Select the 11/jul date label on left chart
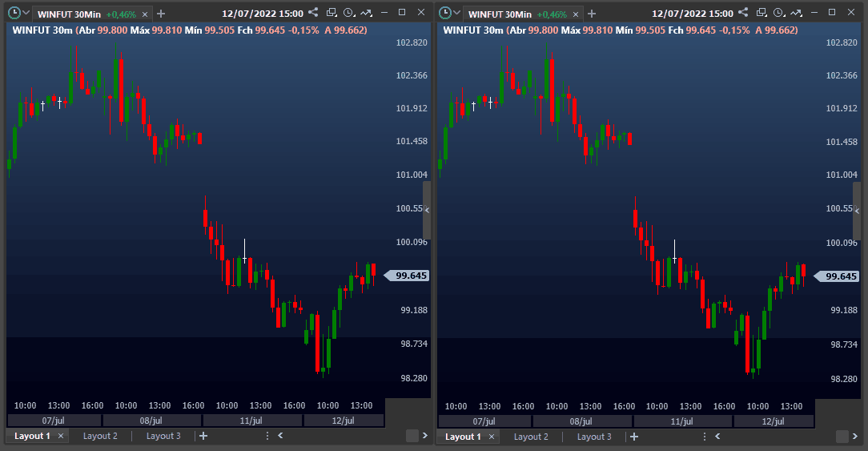The width and height of the screenshot is (868, 451). (x=251, y=421)
